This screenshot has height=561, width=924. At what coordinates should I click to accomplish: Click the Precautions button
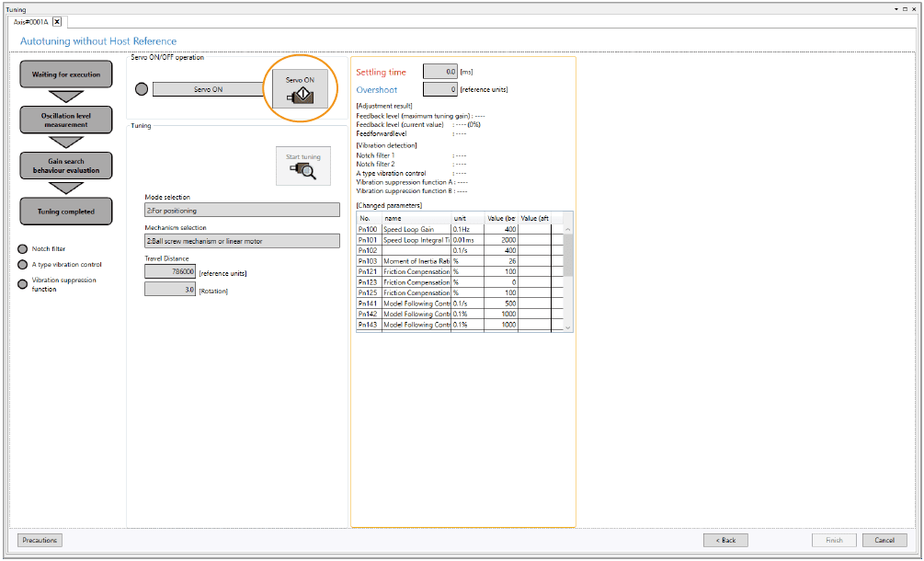click(40, 540)
